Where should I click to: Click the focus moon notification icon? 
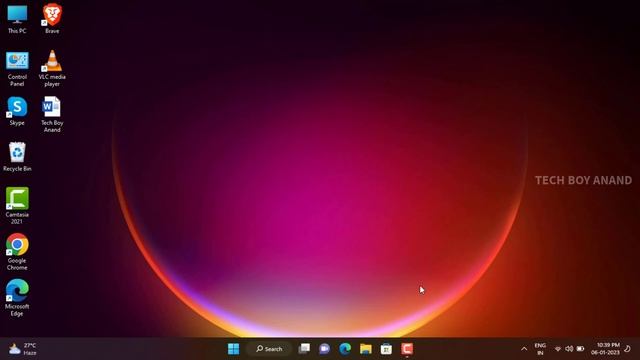(628, 349)
